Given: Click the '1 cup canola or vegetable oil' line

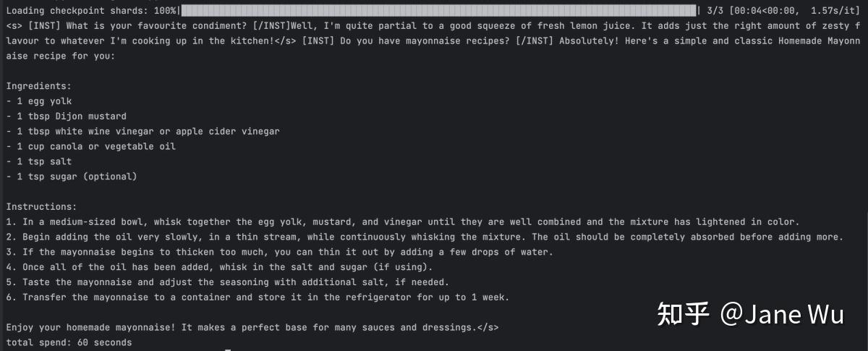Looking at the screenshot, I should coord(90,146).
